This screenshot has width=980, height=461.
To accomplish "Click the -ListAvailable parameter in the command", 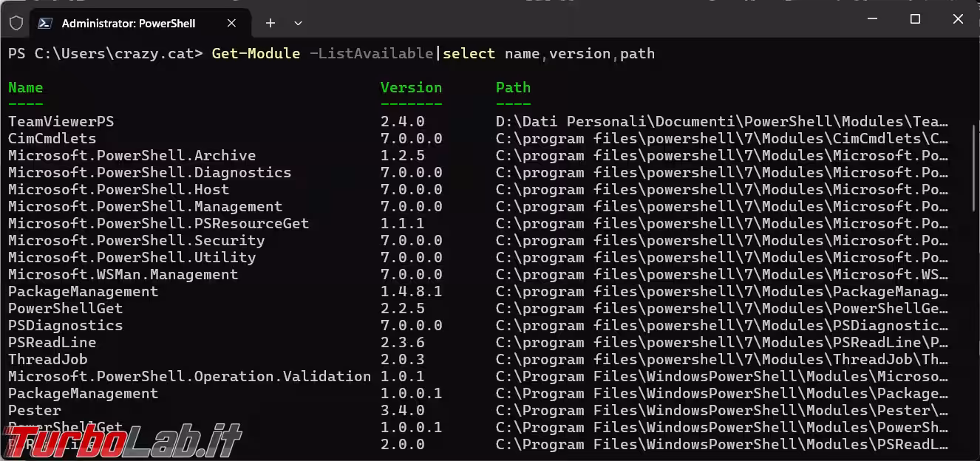I will [370, 54].
